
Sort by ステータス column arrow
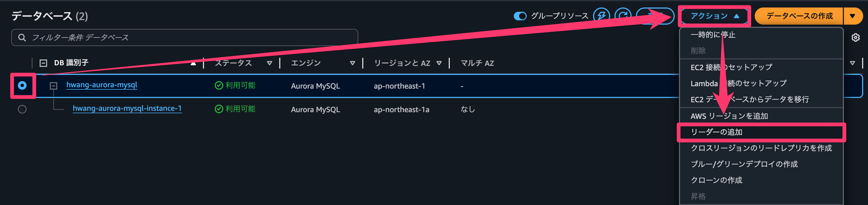point(269,63)
